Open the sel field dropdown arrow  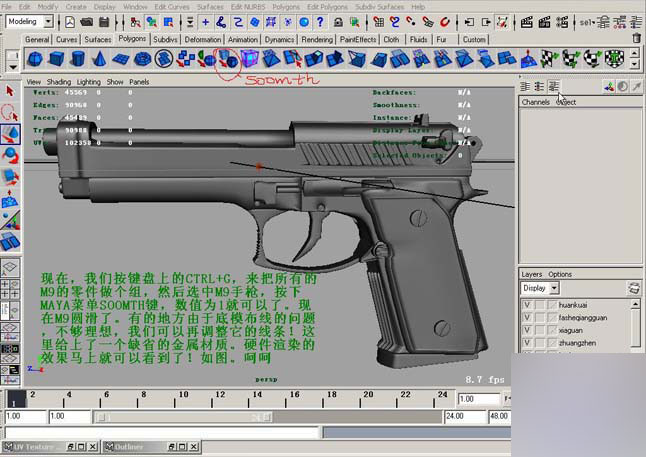[594, 23]
